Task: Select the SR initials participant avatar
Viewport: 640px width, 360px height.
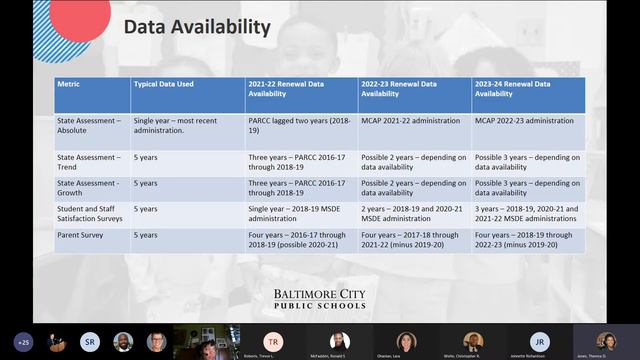Action: tap(90, 342)
